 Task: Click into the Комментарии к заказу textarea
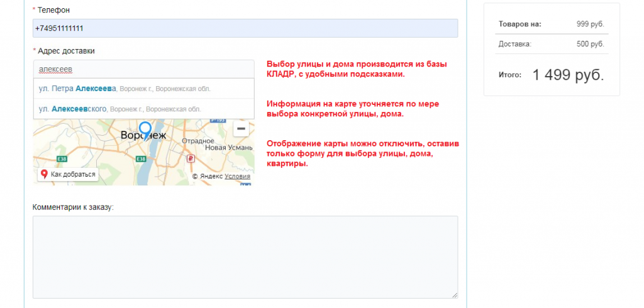245,256
